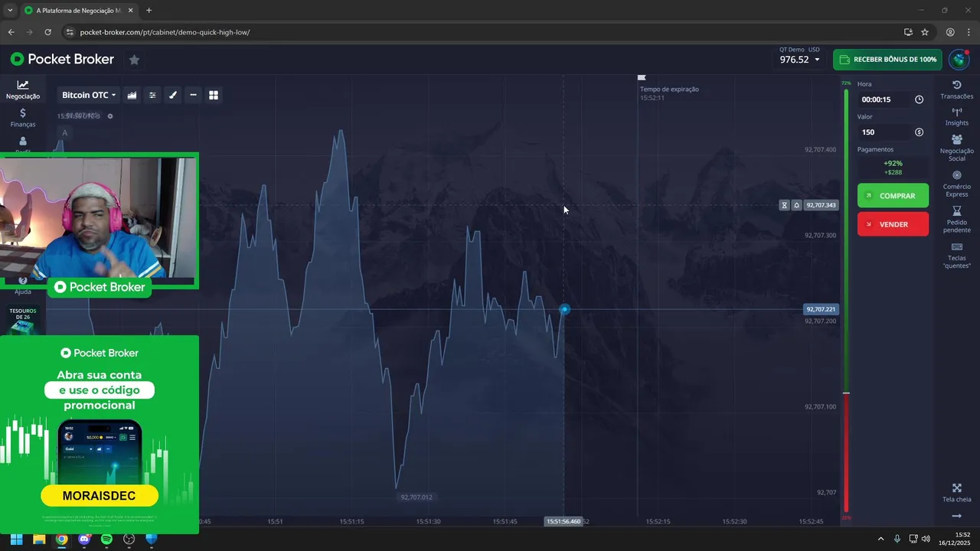980x551 pixels.
Task: Select the horizontal line tool
Action: pyautogui.click(x=193, y=95)
